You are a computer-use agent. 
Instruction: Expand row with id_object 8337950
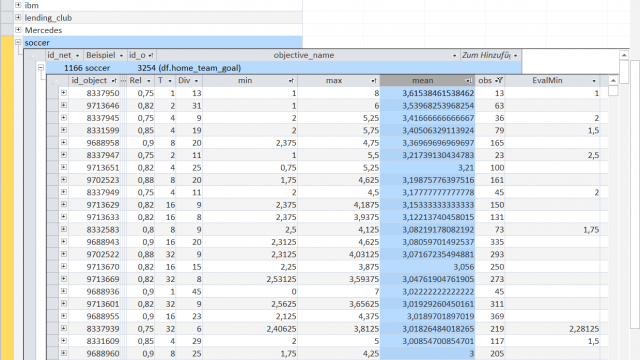click(64, 93)
